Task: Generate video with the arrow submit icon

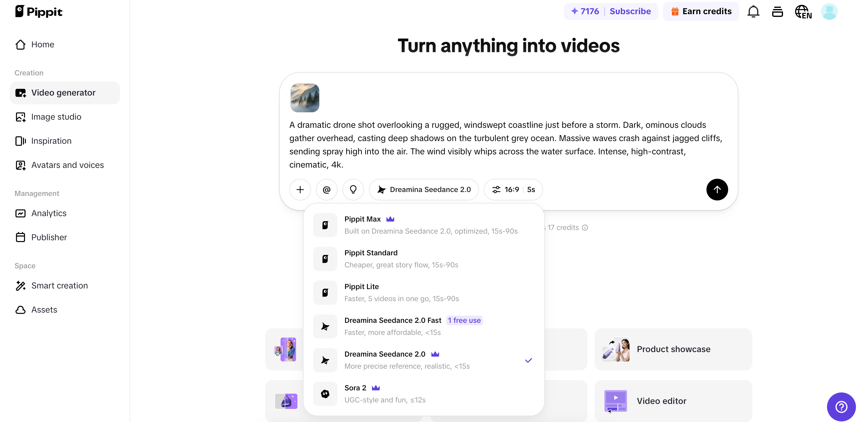Action: [x=717, y=189]
